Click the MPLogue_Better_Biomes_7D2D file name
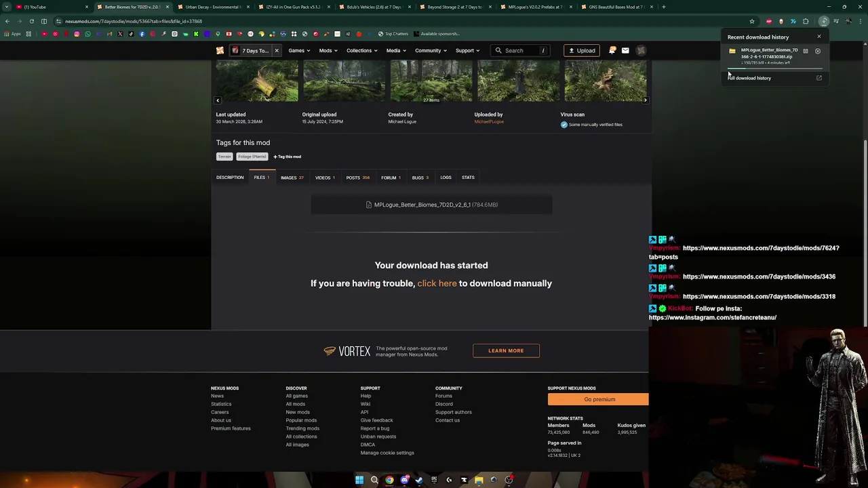 (x=422, y=205)
